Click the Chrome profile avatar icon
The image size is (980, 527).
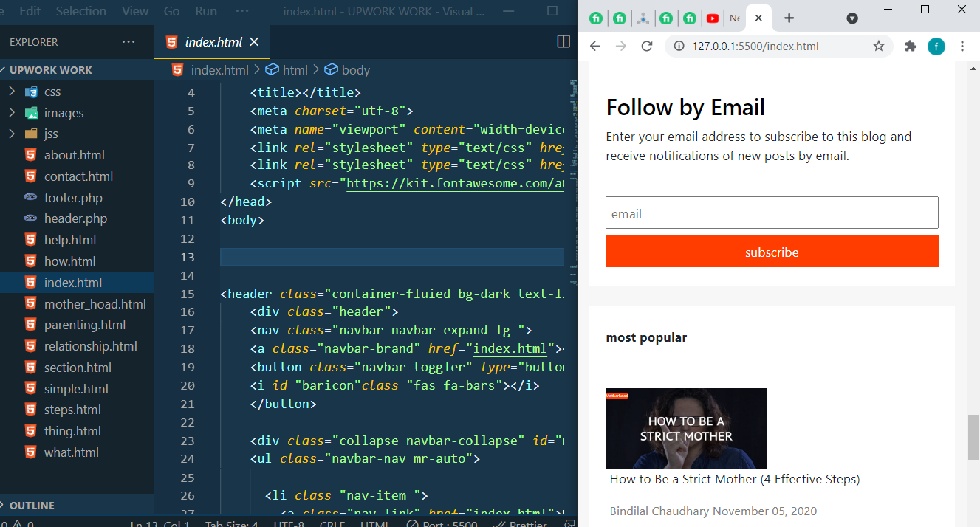[936, 46]
